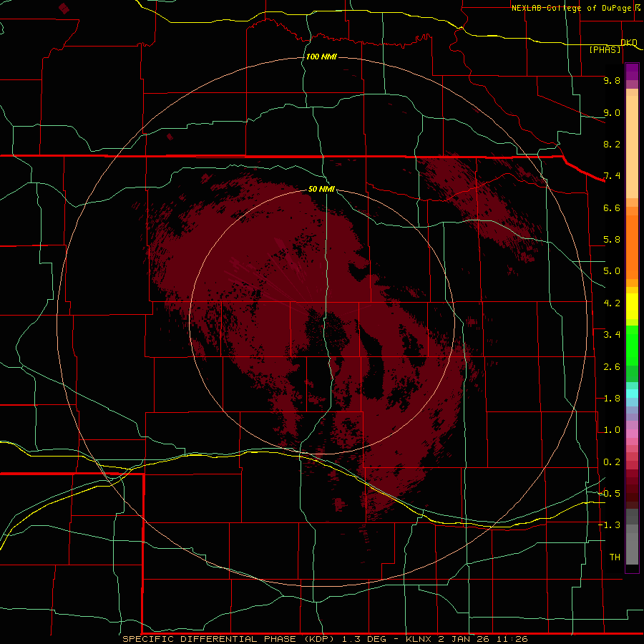
Task: Click the KLNX radar site identifier
Action: tap(419, 639)
